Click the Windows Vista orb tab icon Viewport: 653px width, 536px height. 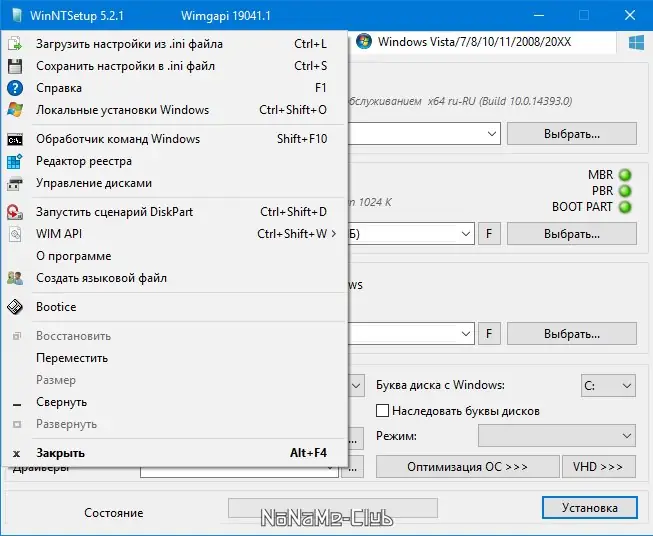[364, 42]
